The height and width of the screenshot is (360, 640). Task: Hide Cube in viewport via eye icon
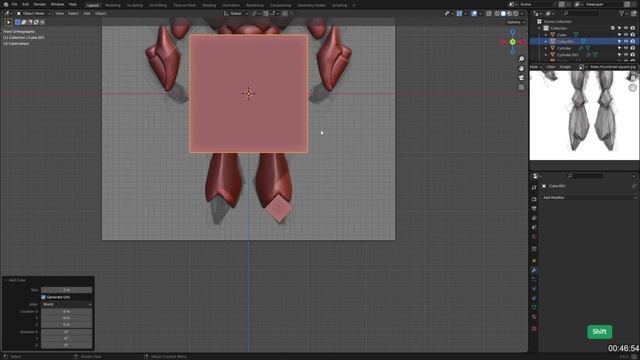point(626,35)
